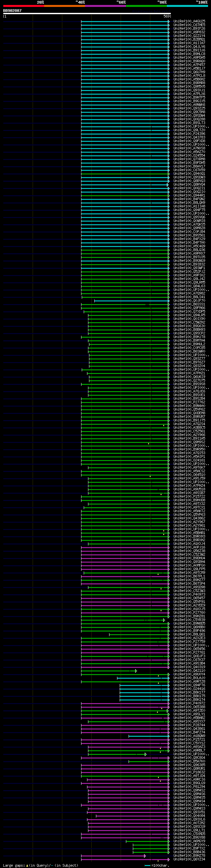
Task: Click the UniRef100_Q9FM66 label
Action: (189, 308)
